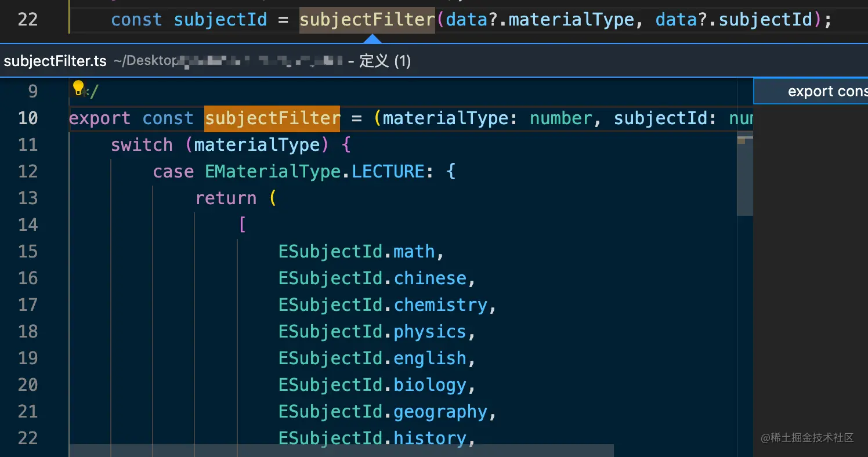Click the switch keyword on line 11
This screenshot has width=868, height=457.
click(x=142, y=144)
